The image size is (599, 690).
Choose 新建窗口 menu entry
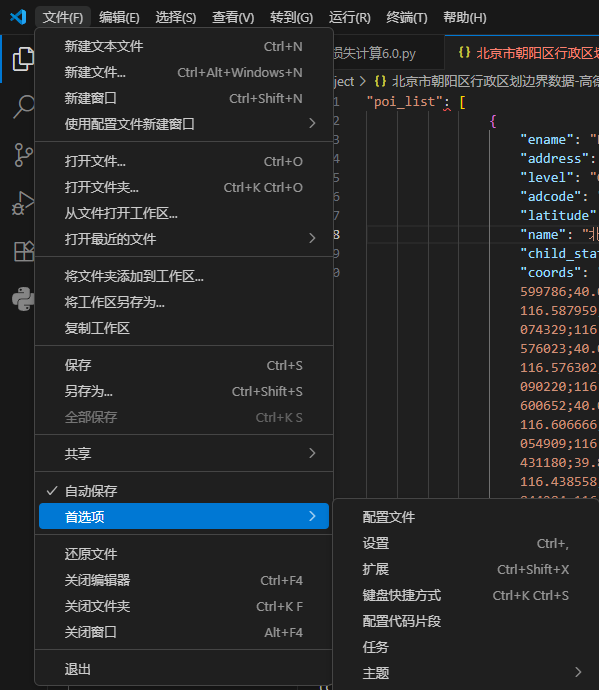coord(184,98)
